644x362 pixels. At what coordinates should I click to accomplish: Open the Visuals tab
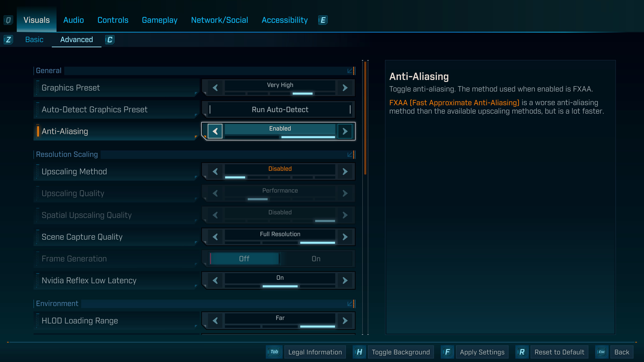click(37, 20)
